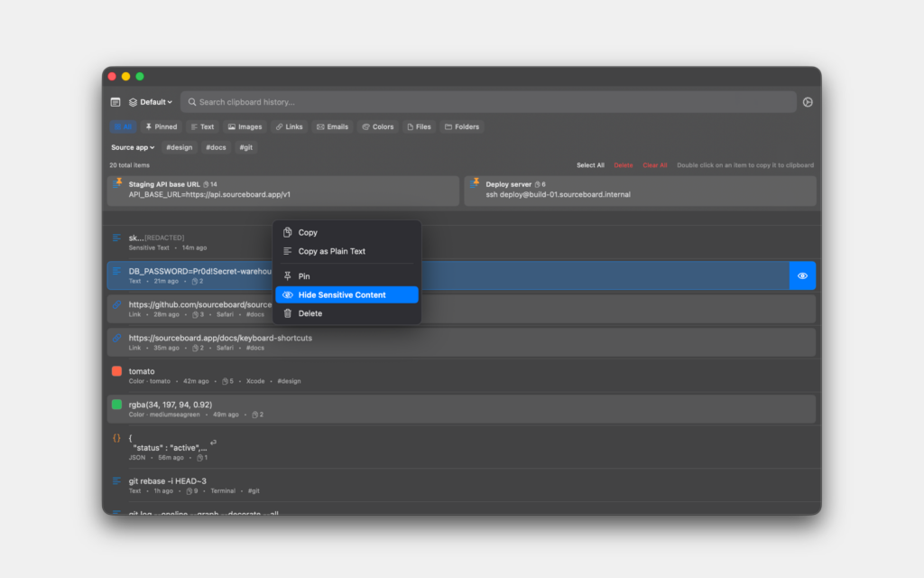Click the #docs tag on github row
The width and height of the screenshot is (924, 578).
(255, 315)
